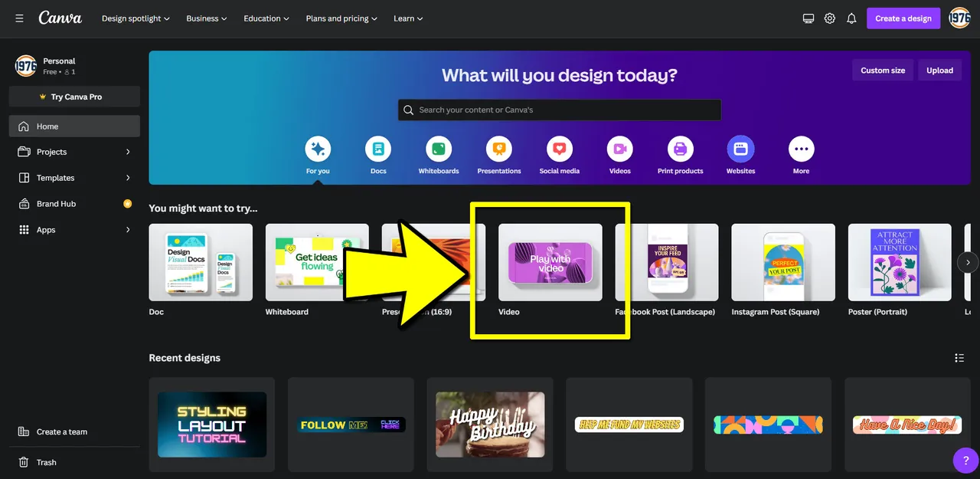The image size is (980, 479).
Task: Select the Print products category icon
Action: 680,149
